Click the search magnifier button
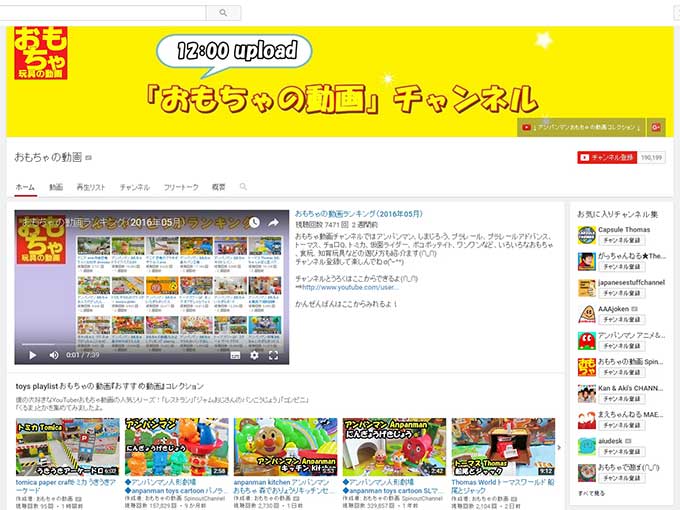680x510 pixels. [x=223, y=13]
